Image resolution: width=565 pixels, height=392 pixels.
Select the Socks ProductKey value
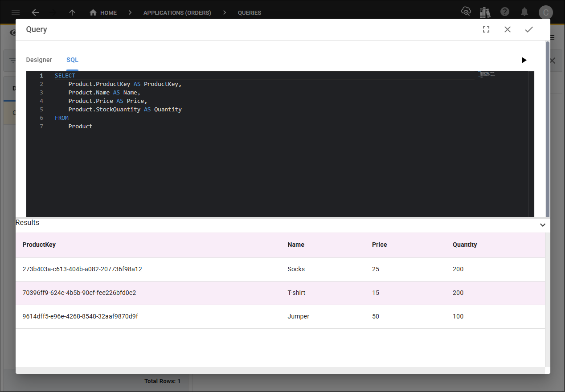click(82, 269)
